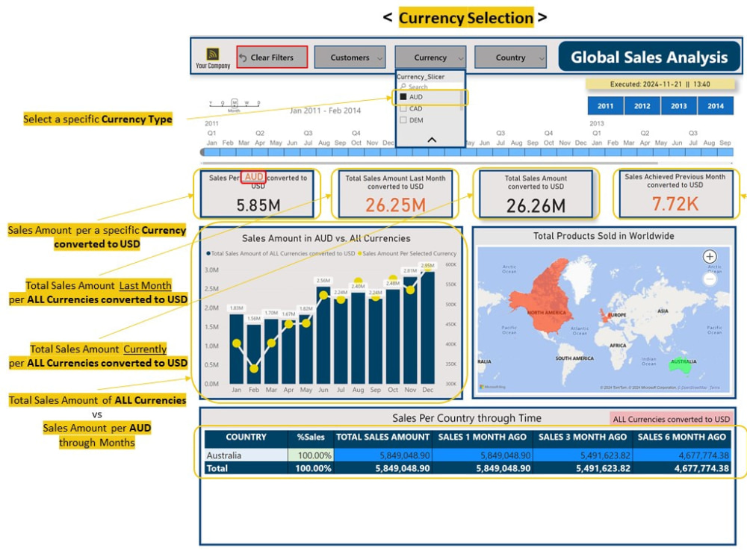
Task: Click the Executed 2024-11-21 timestamp label
Action: (660, 84)
